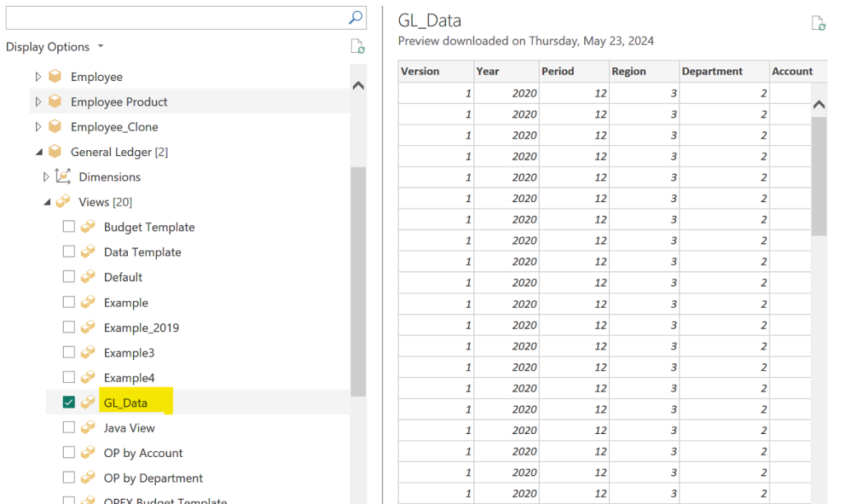Click the OP by Account view icon
851x504 pixels.
[x=88, y=453]
